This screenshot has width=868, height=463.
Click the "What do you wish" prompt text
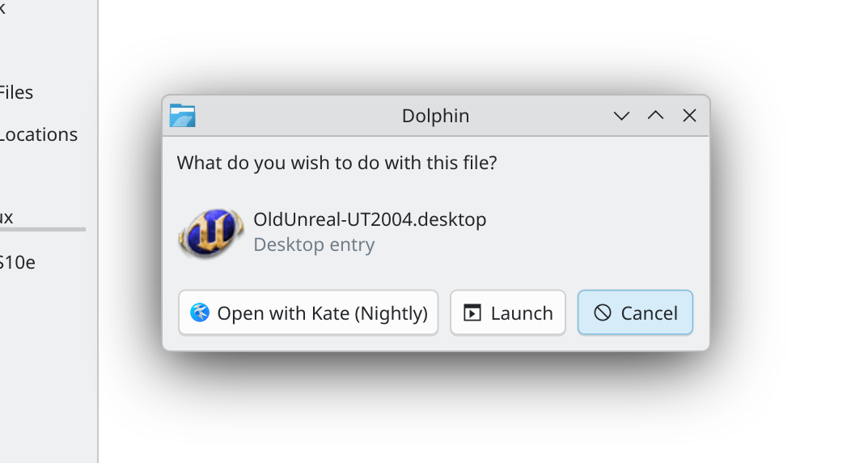pyautogui.click(x=337, y=163)
